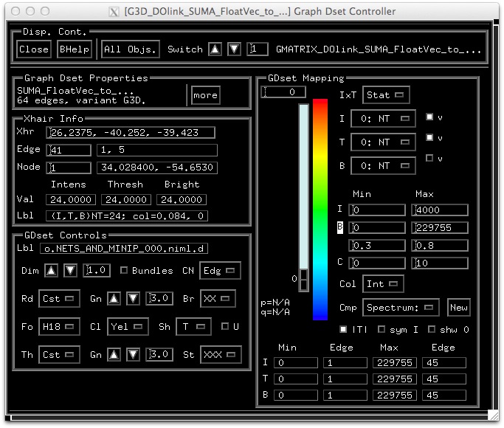Viewport: 504px width, 428px height.
Task: Click the X11 icon in title bar
Action: click(x=114, y=12)
